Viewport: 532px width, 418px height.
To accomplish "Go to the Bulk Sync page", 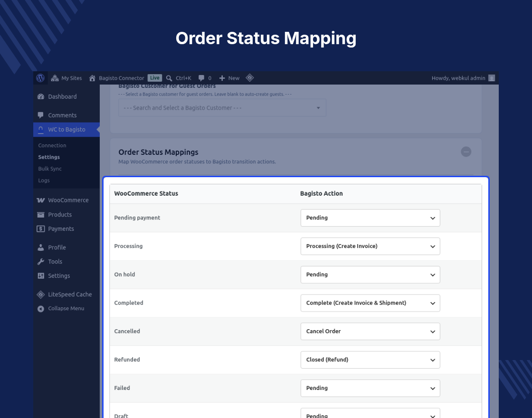I will click(x=50, y=169).
